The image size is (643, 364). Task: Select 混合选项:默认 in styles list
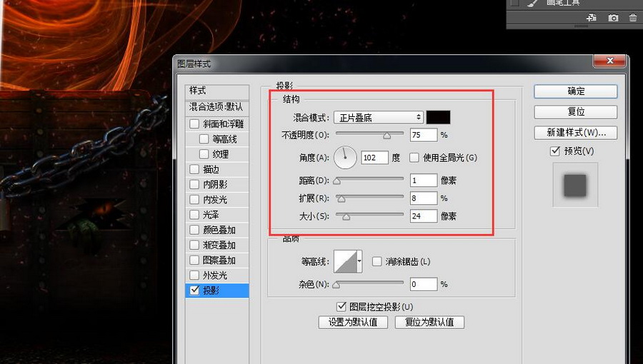tap(217, 107)
